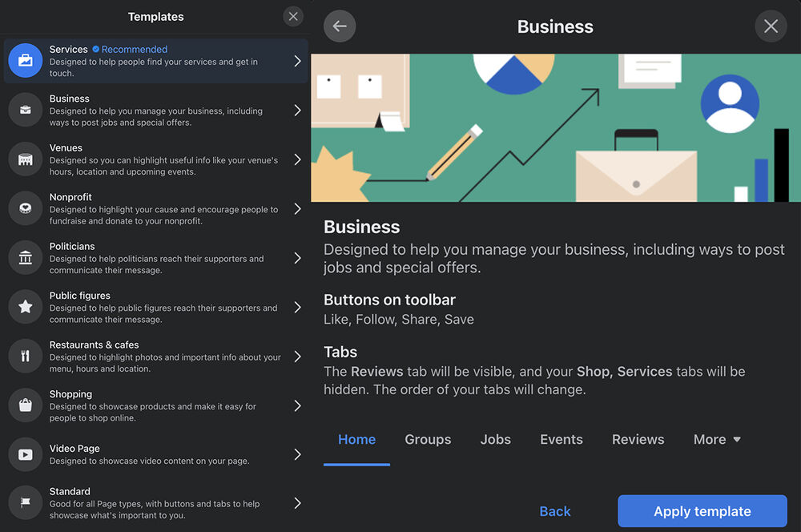801x532 pixels.
Task: Click the Tabs section heading
Action: 340,352
